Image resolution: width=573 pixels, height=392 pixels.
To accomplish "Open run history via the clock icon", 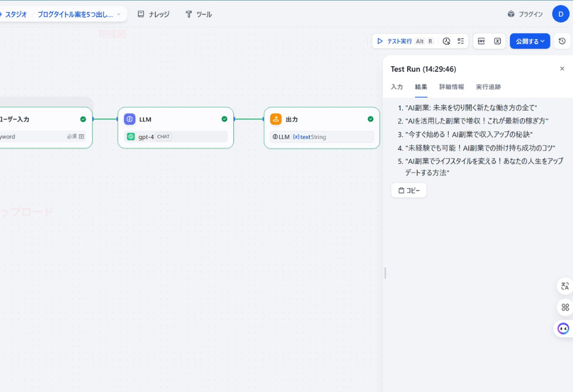I will pyautogui.click(x=446, y=41).
